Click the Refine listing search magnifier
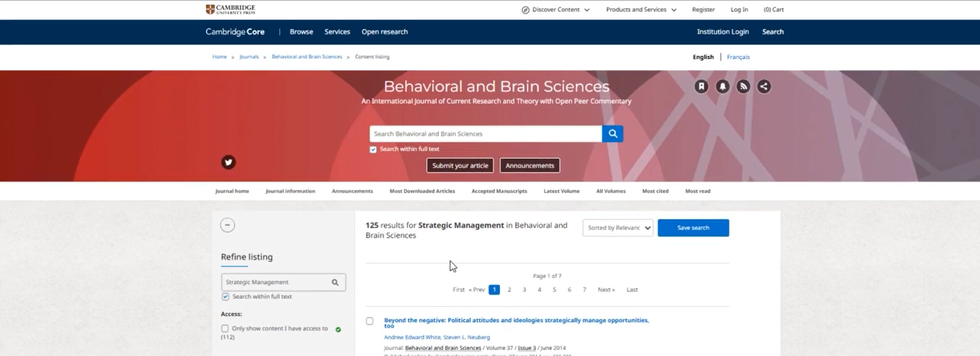This screenshot has height=356, width=980. pyautogui.click(x=335, y=283)
